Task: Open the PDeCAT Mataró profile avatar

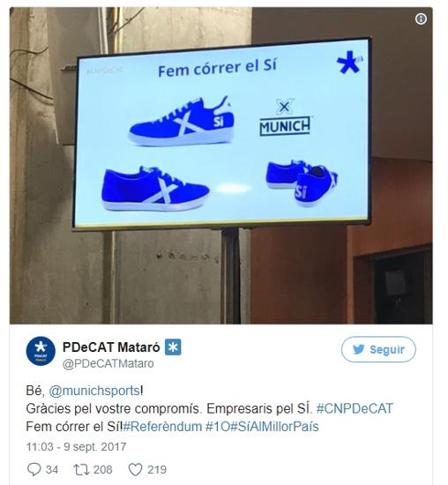Action: pos(41,351)
